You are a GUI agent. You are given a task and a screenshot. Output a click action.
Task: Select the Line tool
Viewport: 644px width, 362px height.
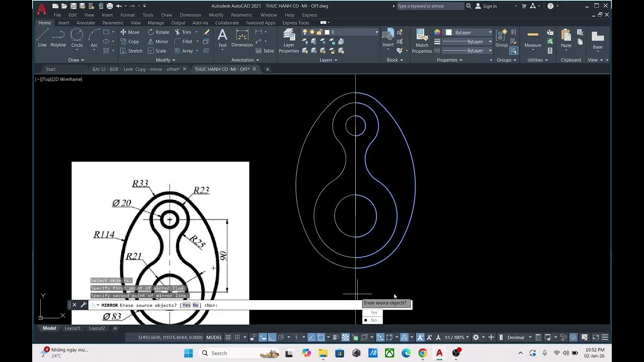point(42,38)
